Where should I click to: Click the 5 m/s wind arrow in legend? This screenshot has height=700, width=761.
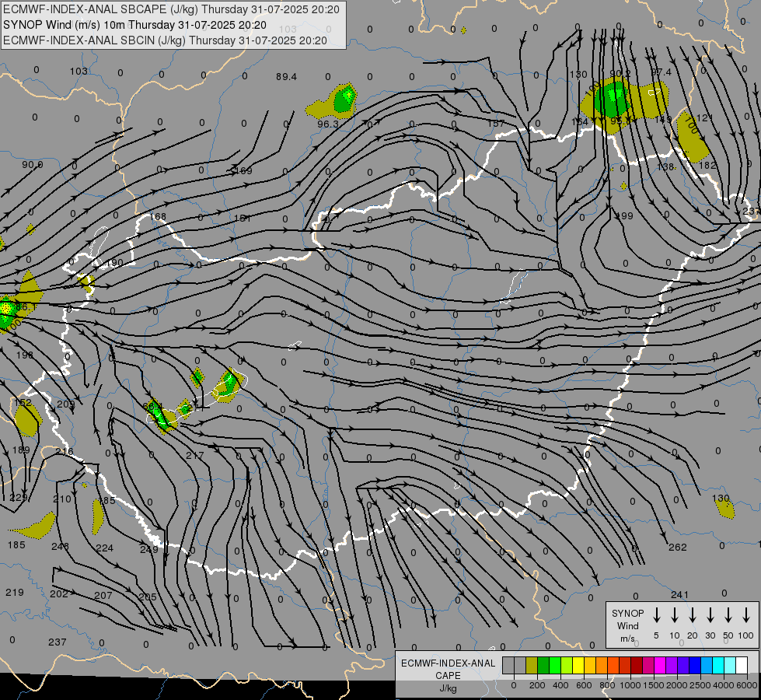click(x=656, y=615)
